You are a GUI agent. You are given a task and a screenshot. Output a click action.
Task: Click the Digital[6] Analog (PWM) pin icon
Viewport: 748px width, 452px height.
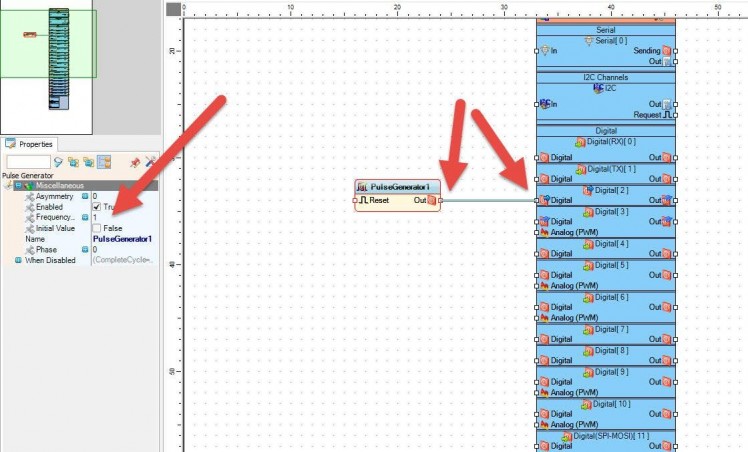544,318
